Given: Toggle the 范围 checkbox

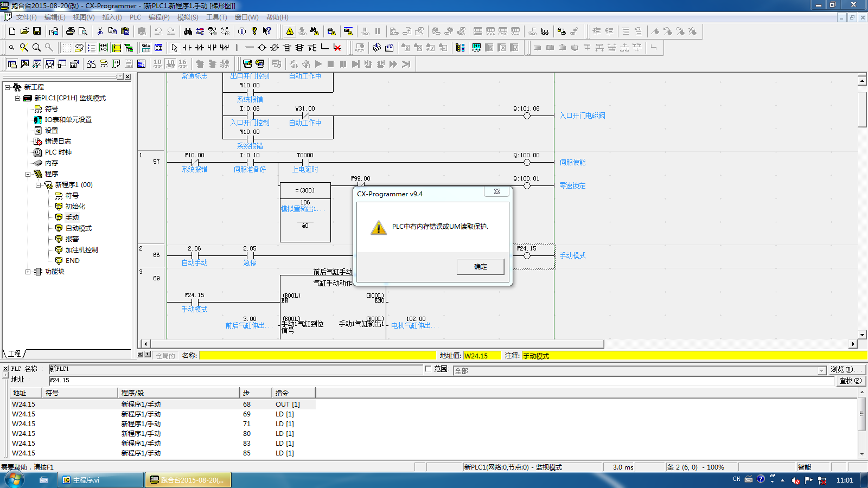Looking at the screenshot, I should pos(428,369).
